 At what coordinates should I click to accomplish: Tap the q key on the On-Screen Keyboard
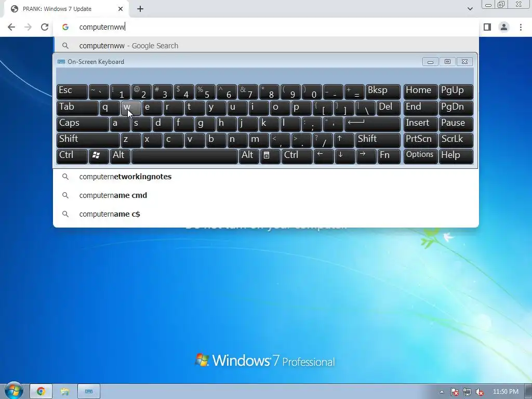pos(110,108)
